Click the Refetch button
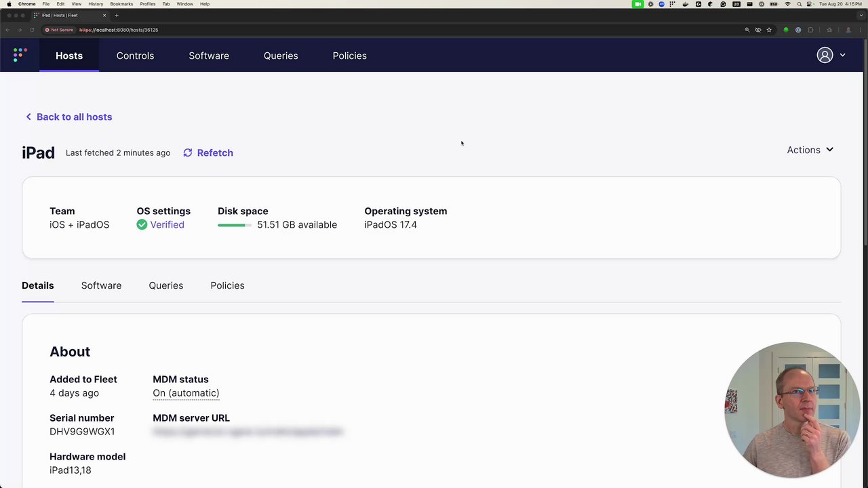This screenshot has width=868, height=488. tap(208, 152)
